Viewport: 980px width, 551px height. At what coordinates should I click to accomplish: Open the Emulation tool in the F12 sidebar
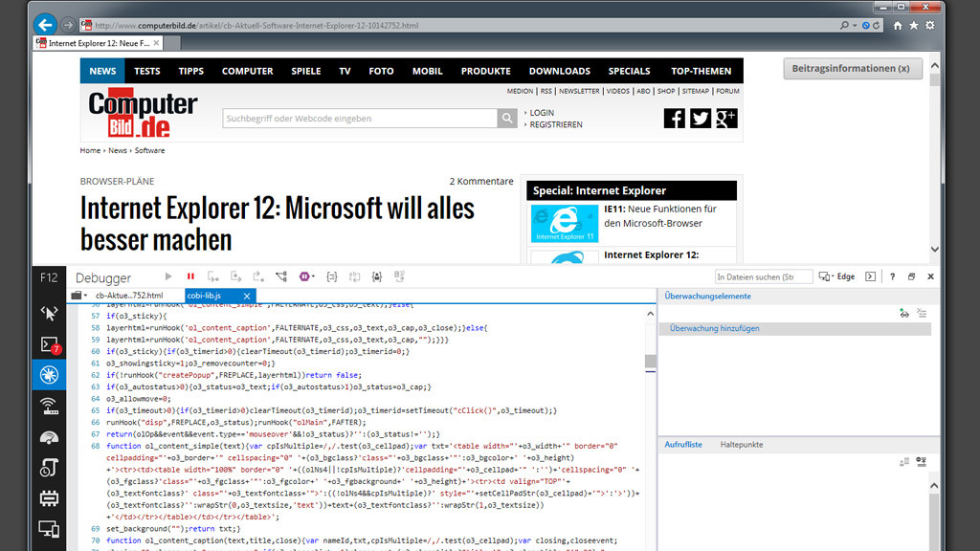(x=49, y=529)
